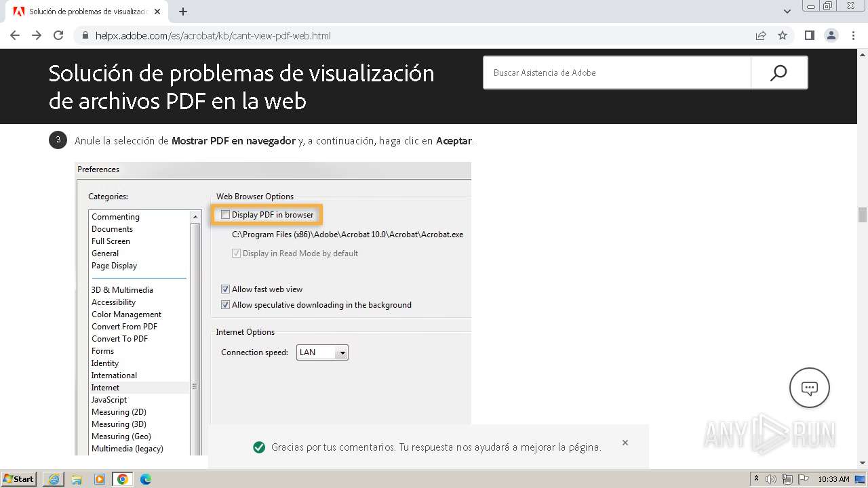Screen dimensions: 868x488
Task: Open the Chrome profile menu
Action: click(831, 35)
